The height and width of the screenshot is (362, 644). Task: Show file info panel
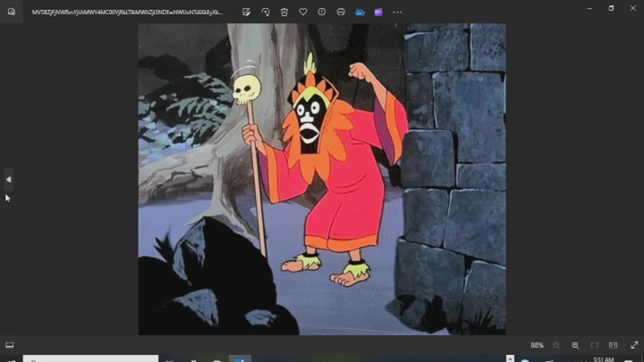322,12
